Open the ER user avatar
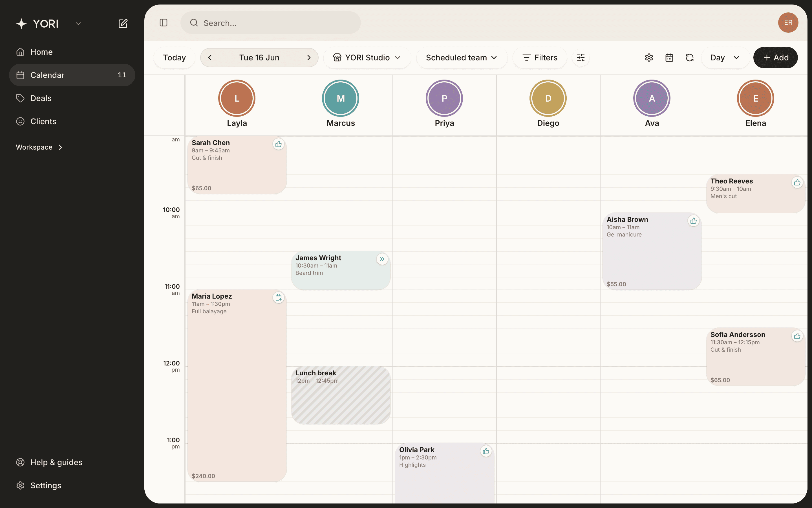The height and width of the screenshot is (508, 812). coord(788,23)
